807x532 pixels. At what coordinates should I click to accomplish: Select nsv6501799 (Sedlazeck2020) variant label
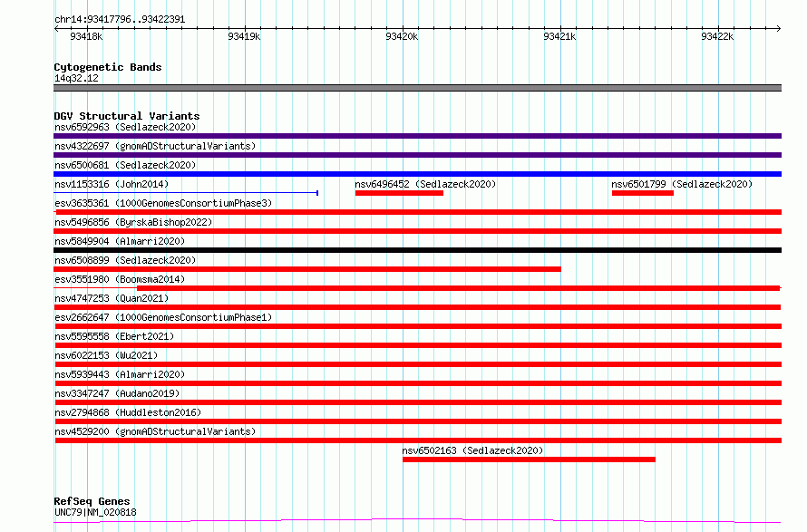tap(682, 184)
